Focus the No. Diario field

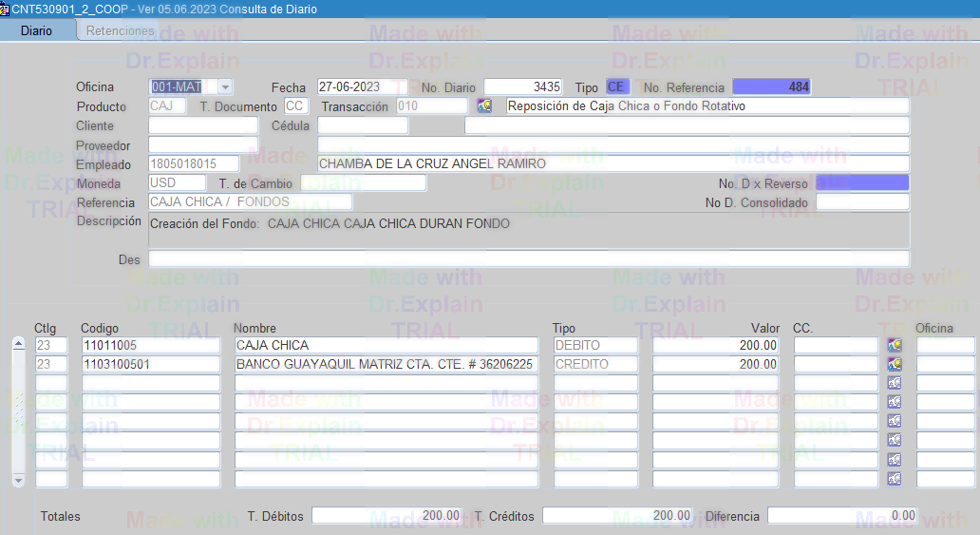click(522, 86)
